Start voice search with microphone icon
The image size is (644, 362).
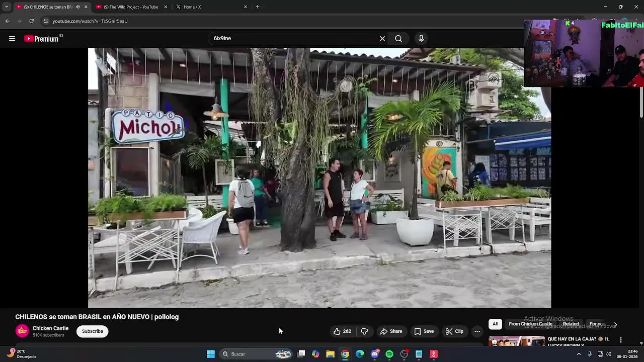pyautogui.click(x=421, y=39)
